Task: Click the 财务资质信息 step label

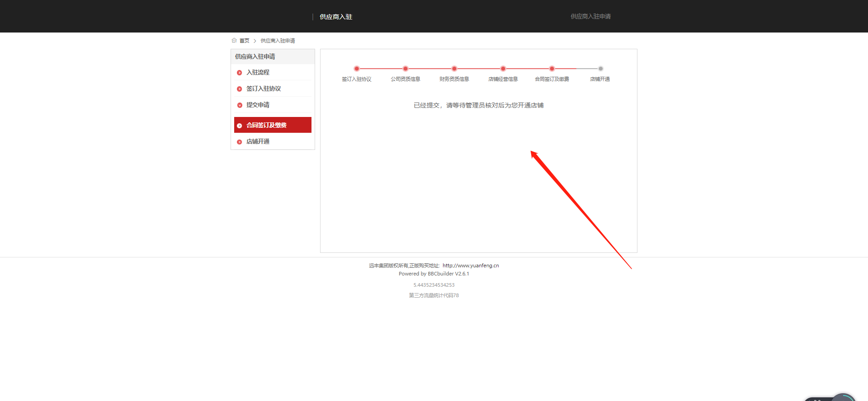Action: [x=454, y=79]
